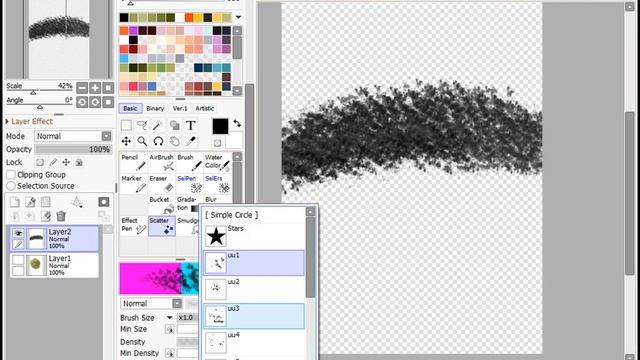Image resolution: width=640 pixels, height=360 pixels.
Task: Select the Move layer tool
Action: [x=126, y=141]
